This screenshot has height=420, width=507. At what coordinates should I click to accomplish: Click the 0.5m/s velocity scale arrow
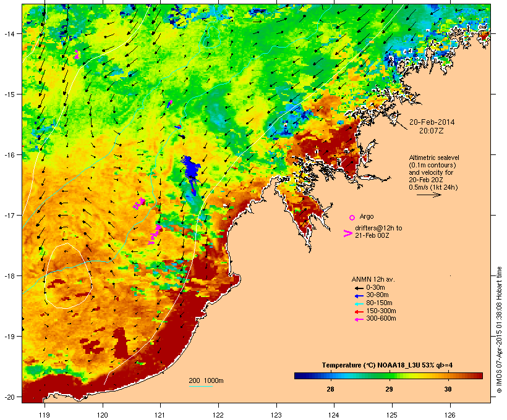(x=429, y=195)
